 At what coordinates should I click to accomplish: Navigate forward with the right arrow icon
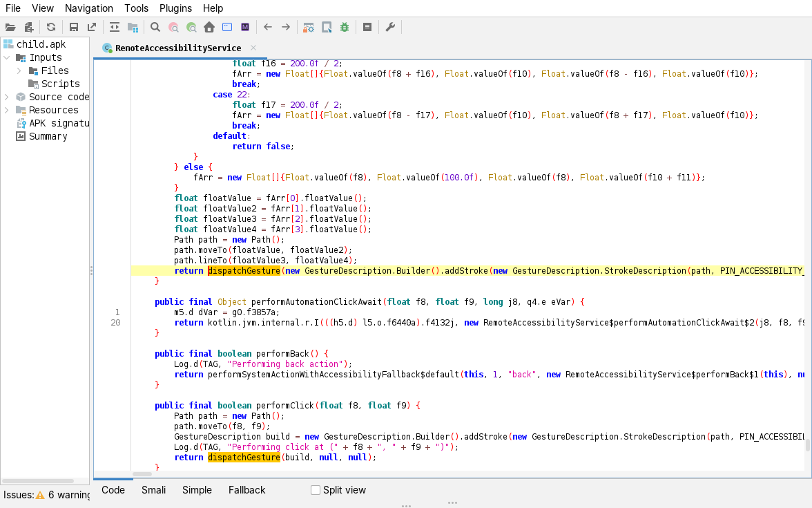[286, 28]
